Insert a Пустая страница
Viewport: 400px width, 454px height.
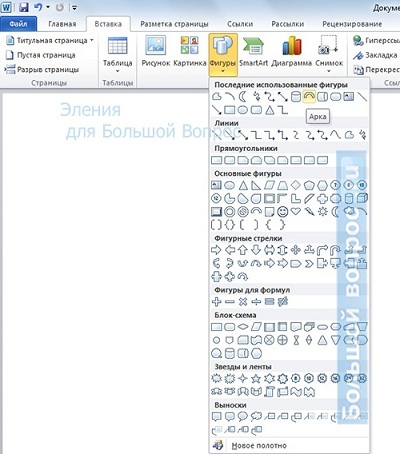pyautogui.click(x=41, y=55)
